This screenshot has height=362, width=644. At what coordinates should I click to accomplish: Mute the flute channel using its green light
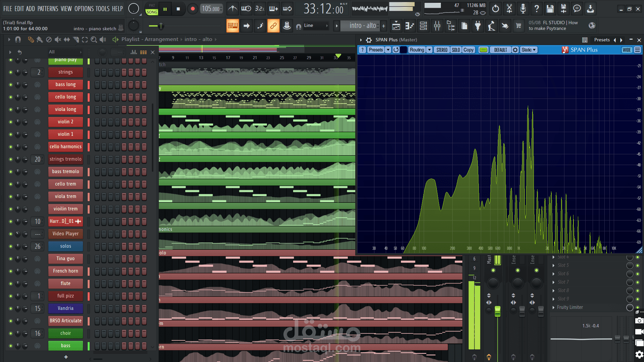pyautogui.click(x=11, y=284)
